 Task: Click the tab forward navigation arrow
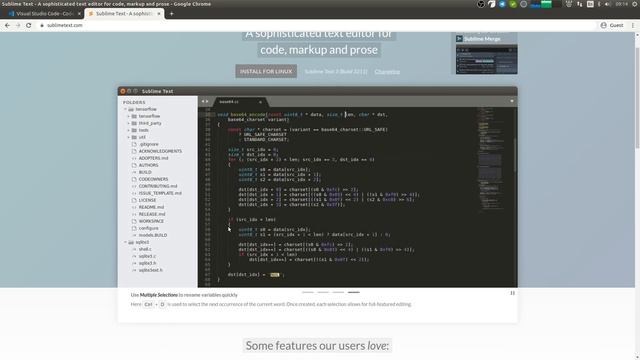207,101
